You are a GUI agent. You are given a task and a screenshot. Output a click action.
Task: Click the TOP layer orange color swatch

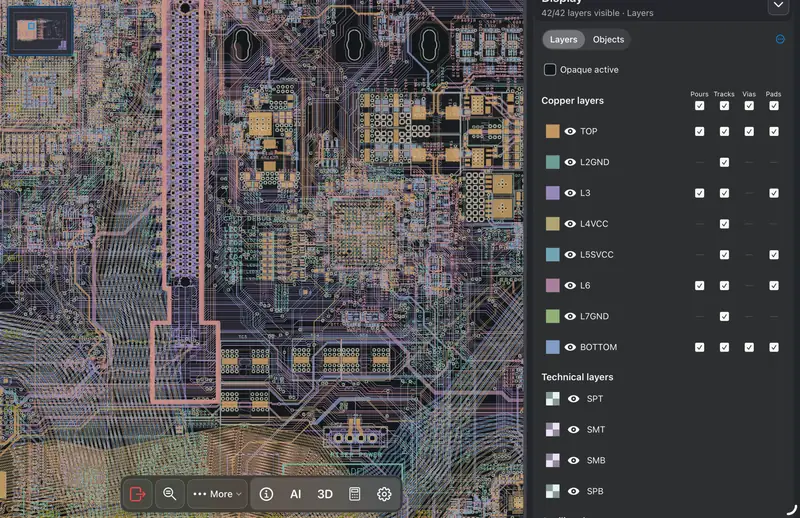(553, 131)
